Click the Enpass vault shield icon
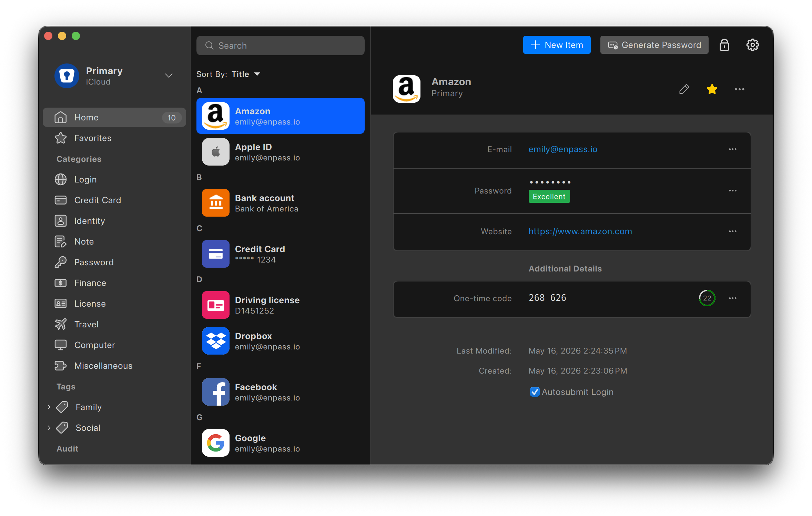Image resolution: width=812 pixels, height=516 pixels. (67, 76)
